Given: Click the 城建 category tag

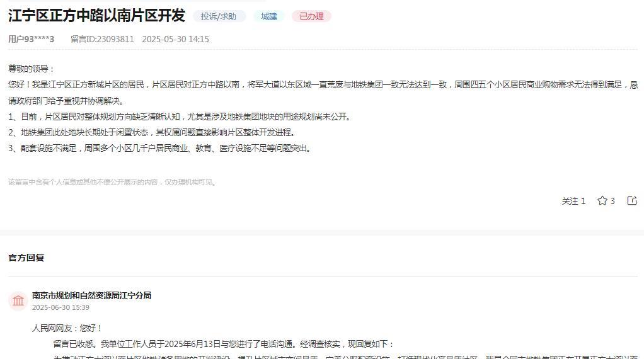Looking at the screenshot, I should pyautogui.click(x=269, y=16).
